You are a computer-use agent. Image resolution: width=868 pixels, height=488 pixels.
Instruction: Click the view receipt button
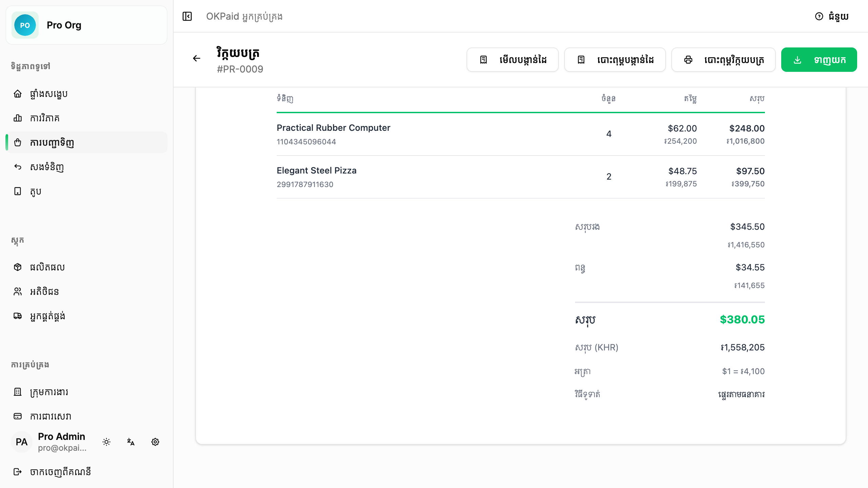512,60
